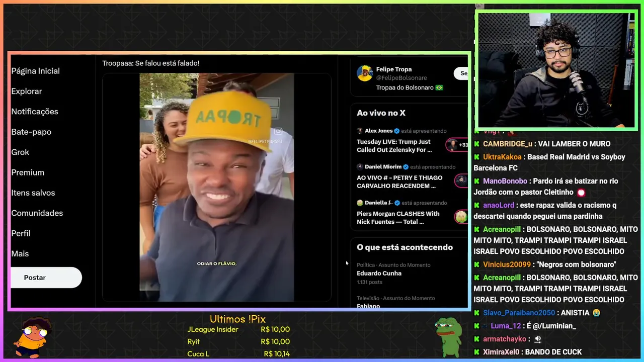Open Grok from the sidebar
644x362 pixels.
(x=20, y=152)
